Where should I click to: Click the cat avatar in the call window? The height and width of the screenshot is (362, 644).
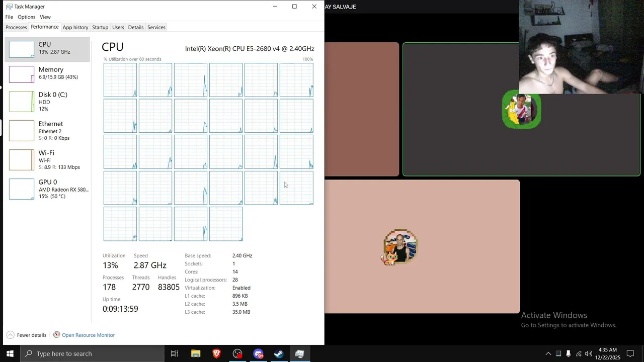click(x=400, y=247)
